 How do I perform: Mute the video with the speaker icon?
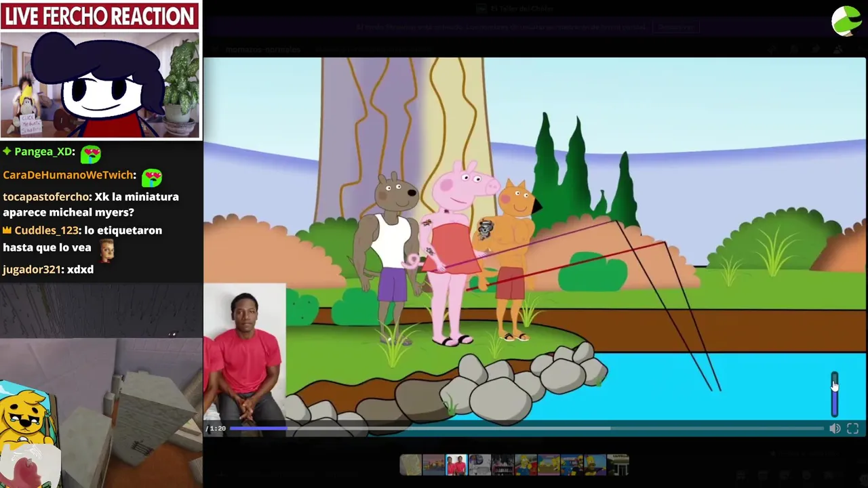click(x=835, y=428)
